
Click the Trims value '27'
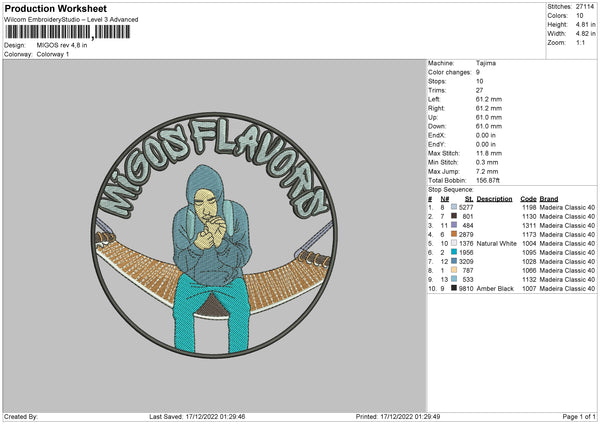pos(479,90)
